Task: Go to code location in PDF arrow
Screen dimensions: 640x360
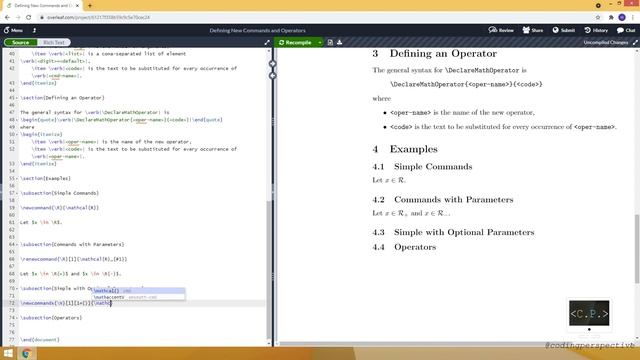Action: pyautogui.click(x=273, y=64)
